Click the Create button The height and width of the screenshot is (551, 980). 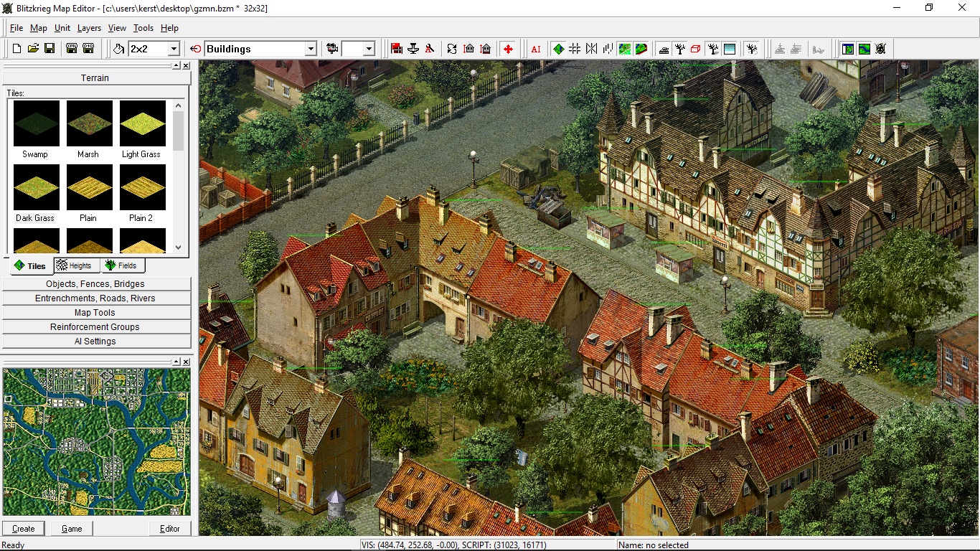point(24,529)
